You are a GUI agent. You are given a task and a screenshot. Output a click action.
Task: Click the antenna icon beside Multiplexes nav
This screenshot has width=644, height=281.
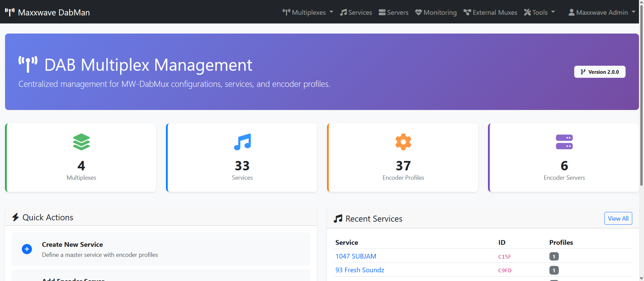pyautogui.click(x=286, y=12)
